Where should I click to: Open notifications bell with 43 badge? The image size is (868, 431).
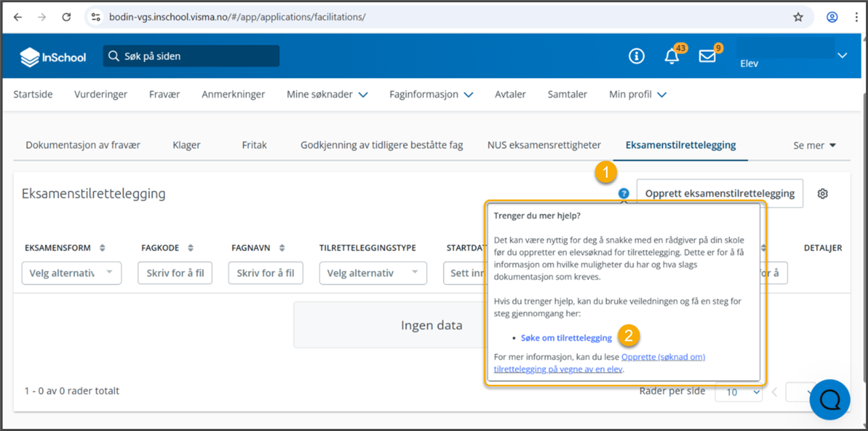click(672, 56)
